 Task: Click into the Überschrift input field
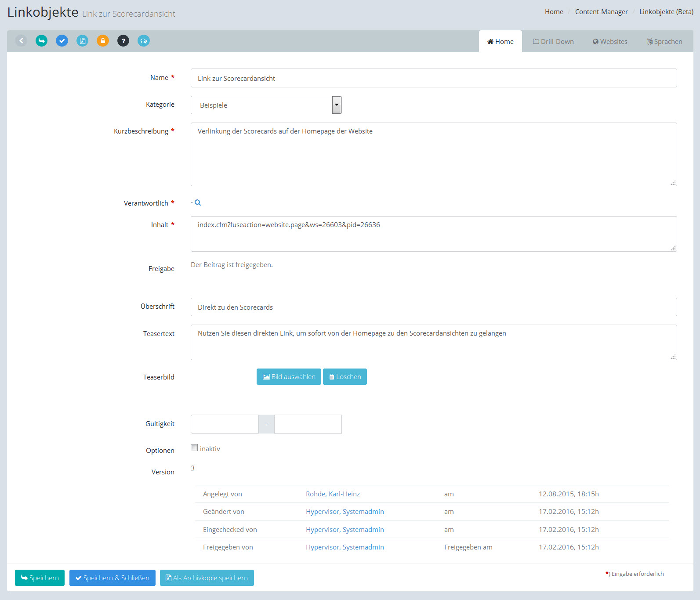[x=433, y=307]
